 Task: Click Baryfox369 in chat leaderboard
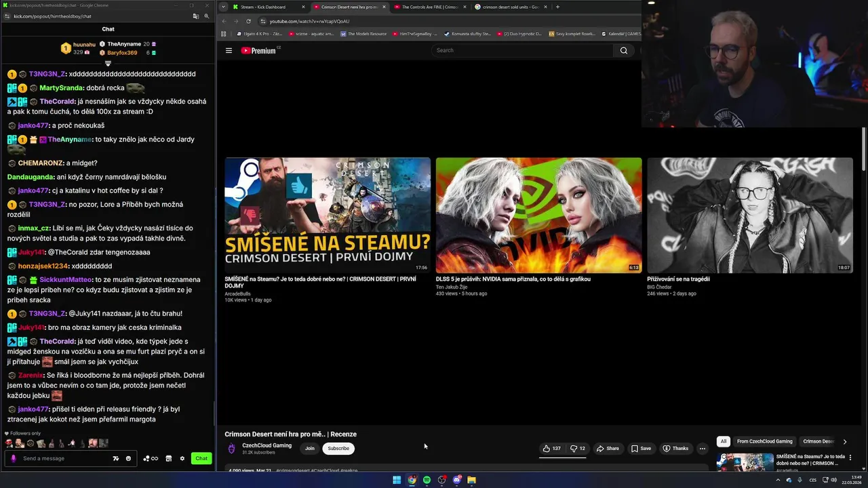122,53
